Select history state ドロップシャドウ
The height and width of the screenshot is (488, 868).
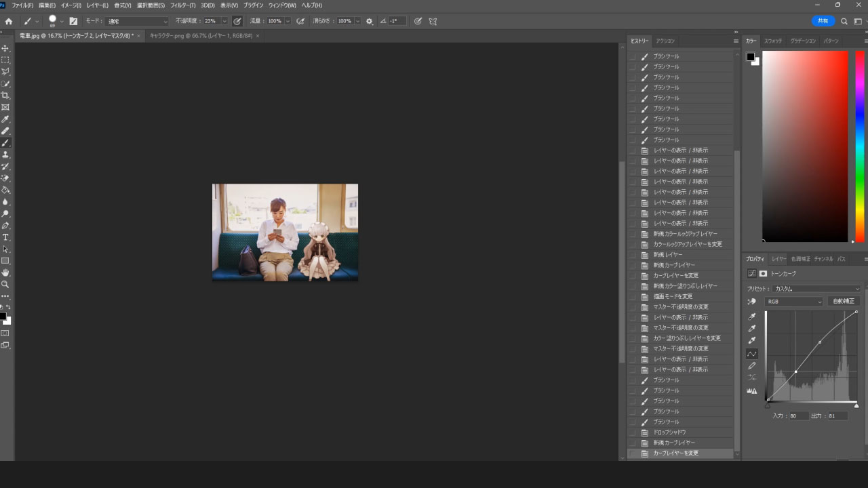click(x=681, y=432)
